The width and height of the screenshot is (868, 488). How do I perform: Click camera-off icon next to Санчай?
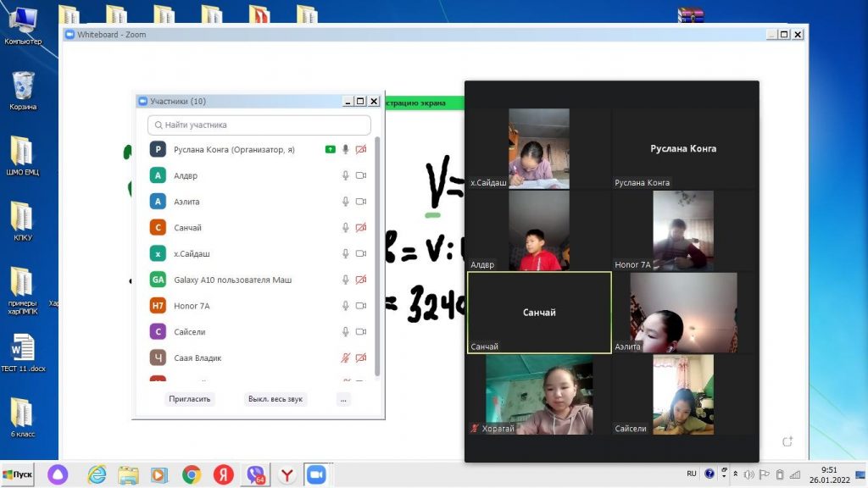pos(360,228)
